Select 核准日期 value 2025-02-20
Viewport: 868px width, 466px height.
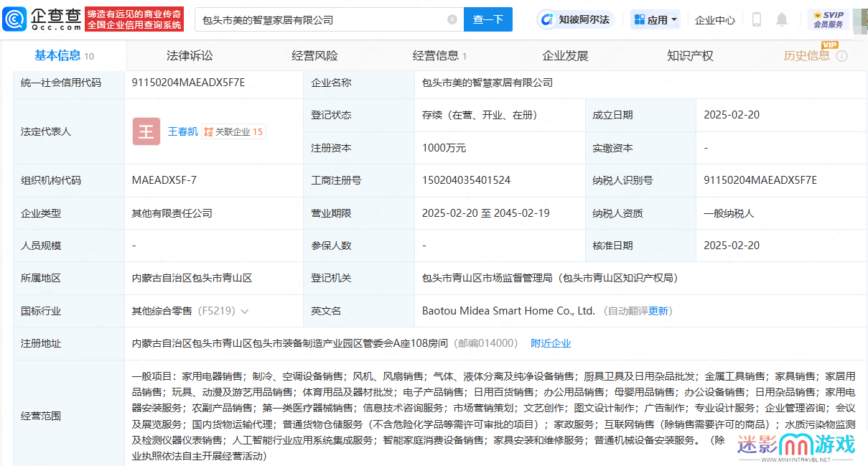click(732, 246)
